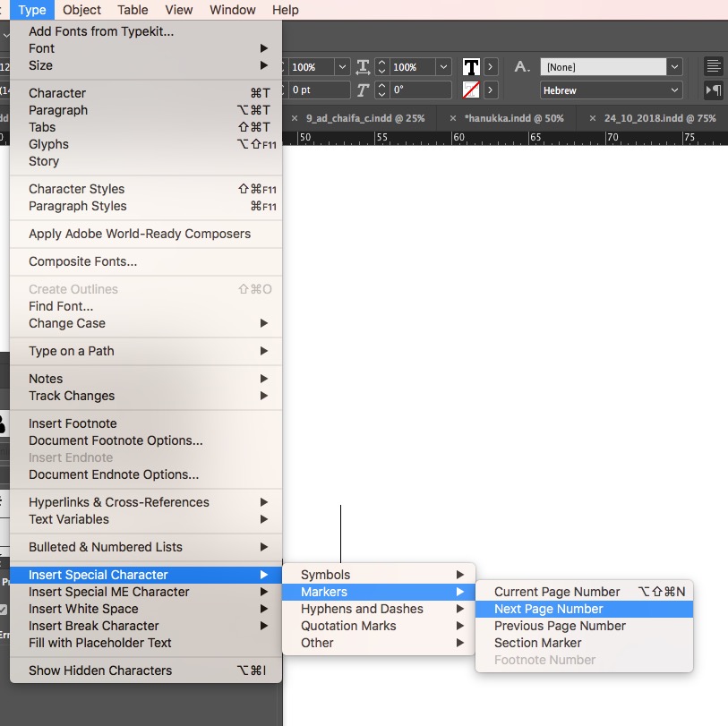Expand the horizontal scale 100% dropdown
The width and height of the screenshot is (728, 726).
pyautogui.click(x=443, y=67)
